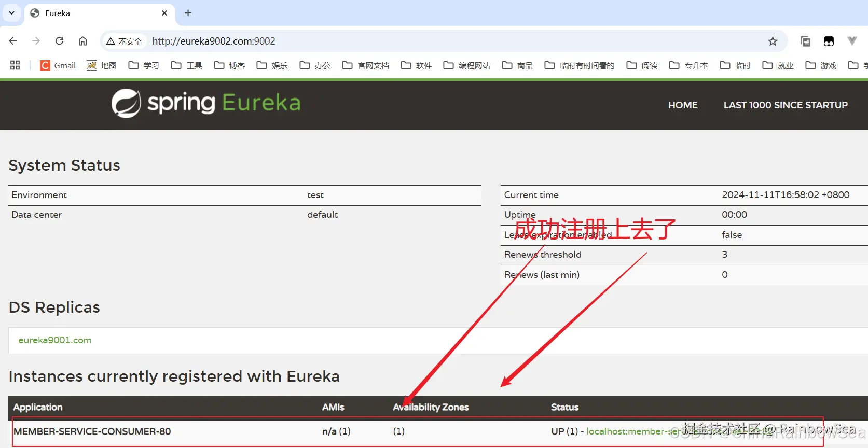Open the 临时有时间看的 bookmark folder

click(580, 65)
